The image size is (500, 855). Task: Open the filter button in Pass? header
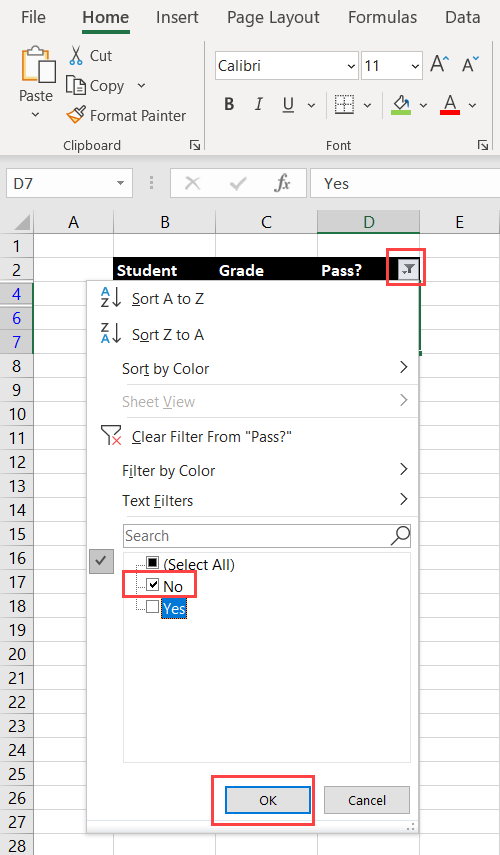click(408, 269)
